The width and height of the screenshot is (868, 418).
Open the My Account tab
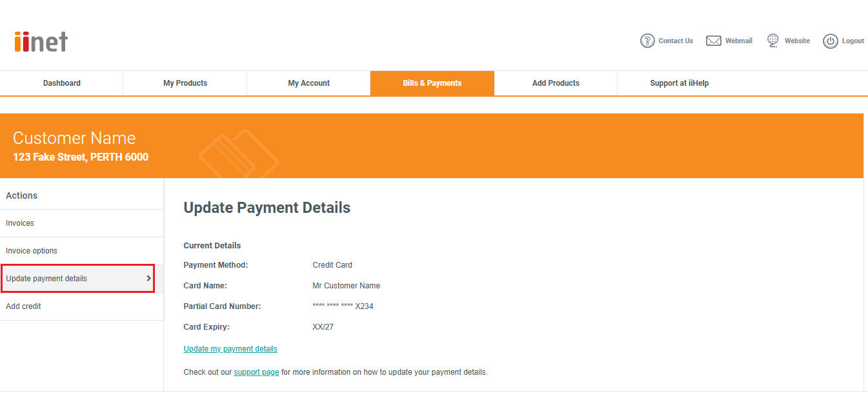click(x=308, y=83)
